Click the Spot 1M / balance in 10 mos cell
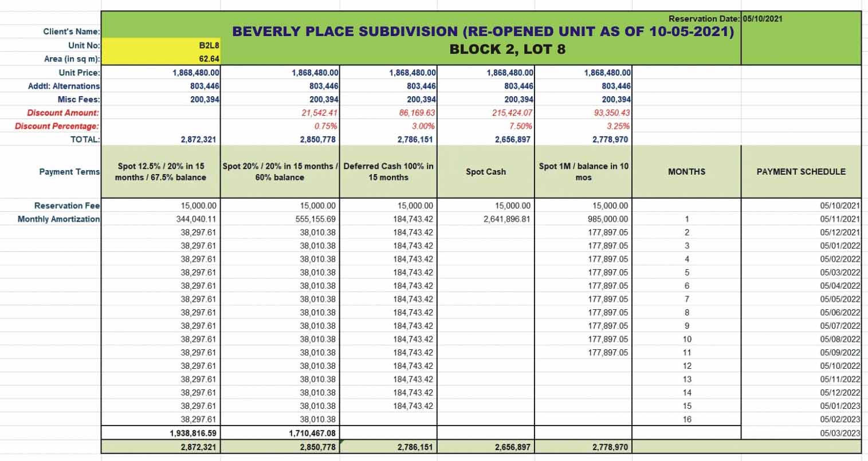Screen dimensions: 868x461 coord(583,172)
